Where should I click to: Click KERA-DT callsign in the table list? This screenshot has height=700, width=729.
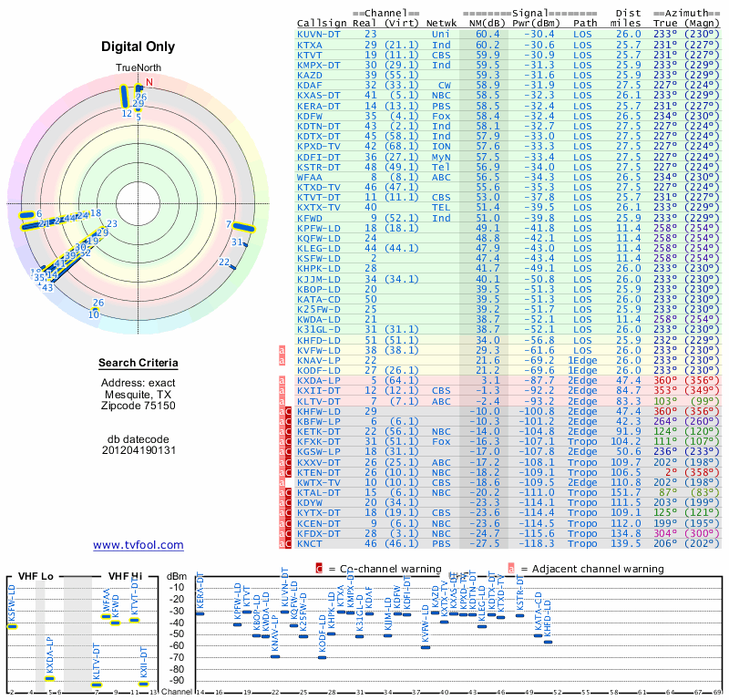pos(318,106)
